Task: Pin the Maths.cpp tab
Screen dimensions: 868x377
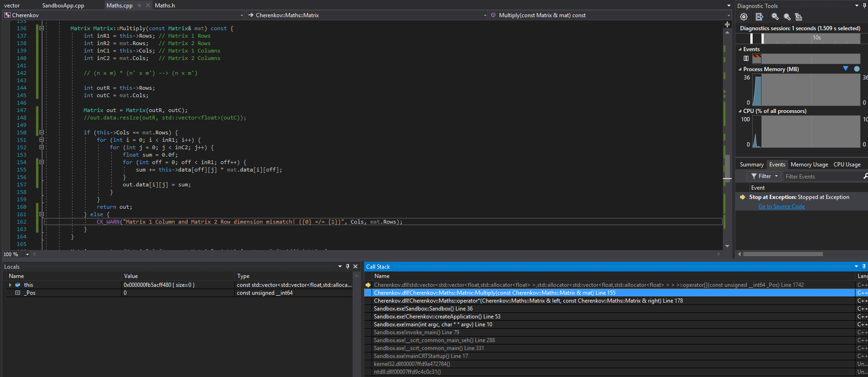Action: [139, 6]
